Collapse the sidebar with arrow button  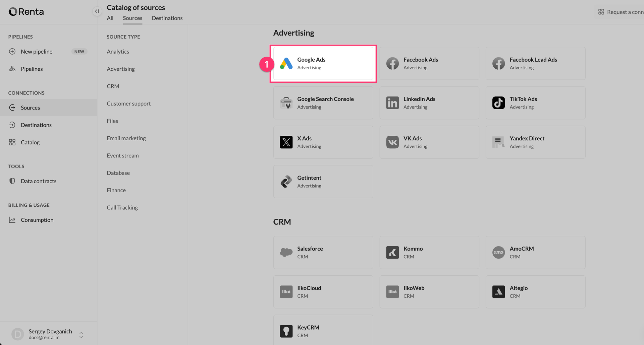(97, 11)
